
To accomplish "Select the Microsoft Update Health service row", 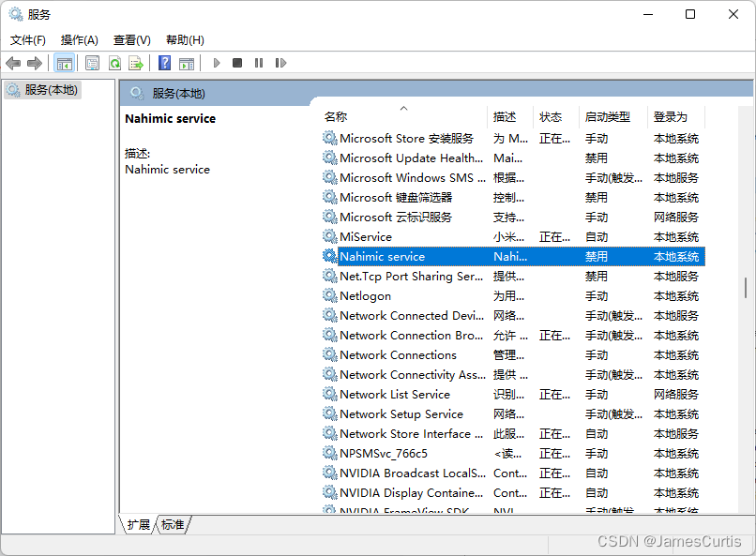I will (x=513, y=158).
